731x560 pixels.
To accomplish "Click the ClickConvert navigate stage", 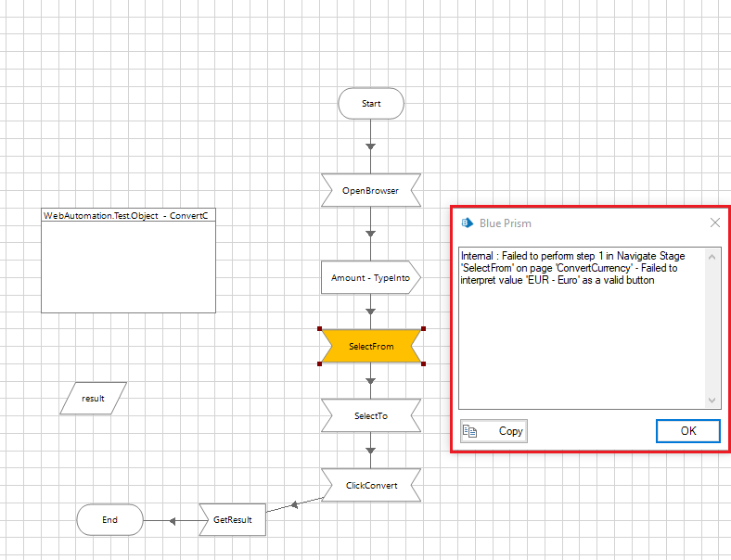I will (x=371, y=485).
